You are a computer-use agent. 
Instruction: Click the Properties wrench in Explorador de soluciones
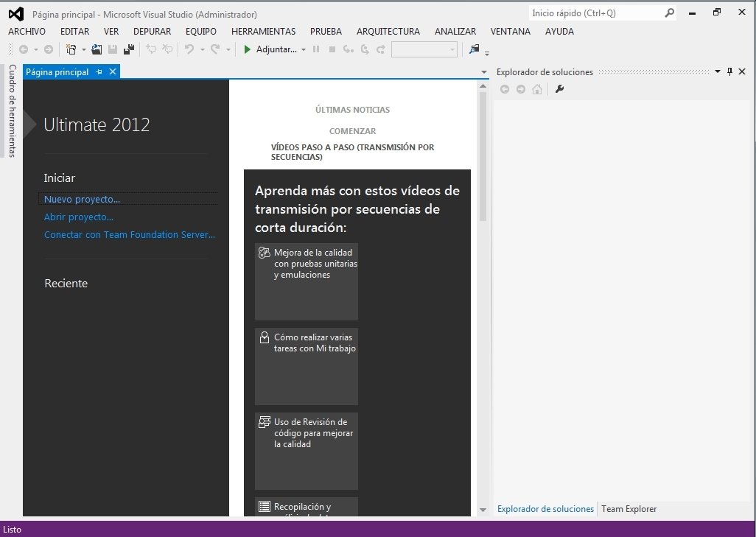[x=559, y=89]
